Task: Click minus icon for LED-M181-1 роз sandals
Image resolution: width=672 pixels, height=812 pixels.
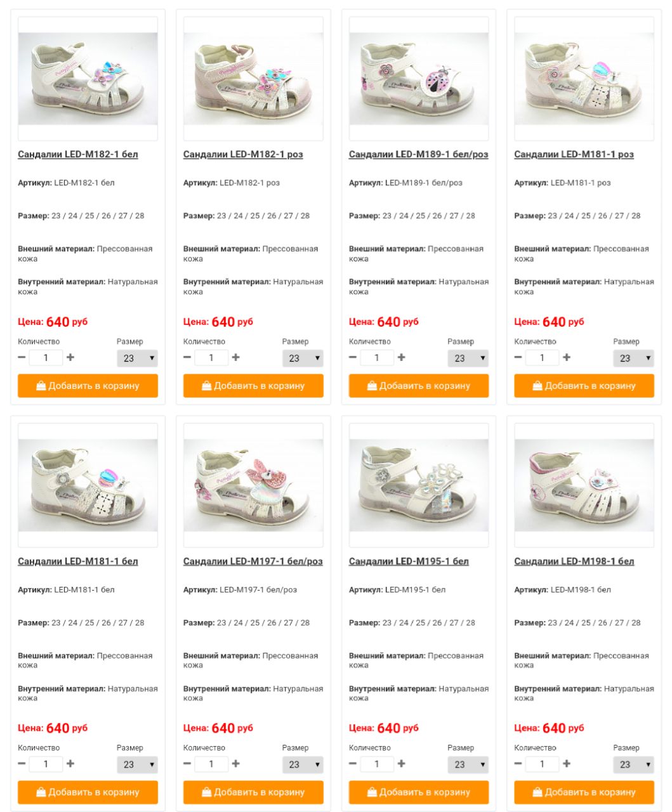Action: 518,357
